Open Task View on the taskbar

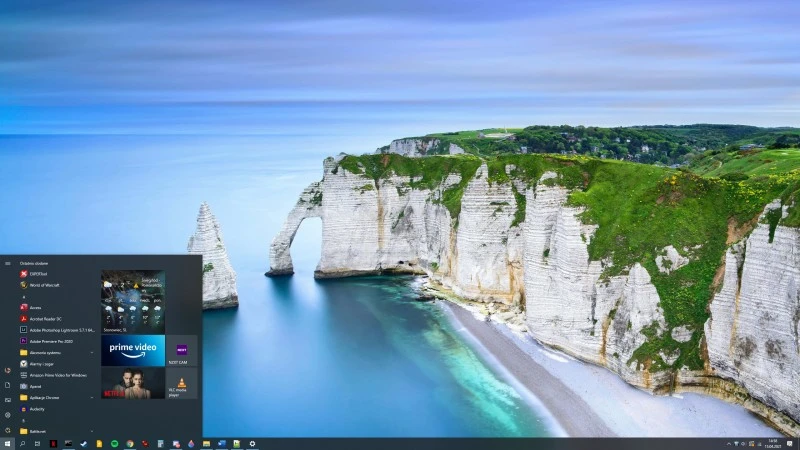(37, 444)
